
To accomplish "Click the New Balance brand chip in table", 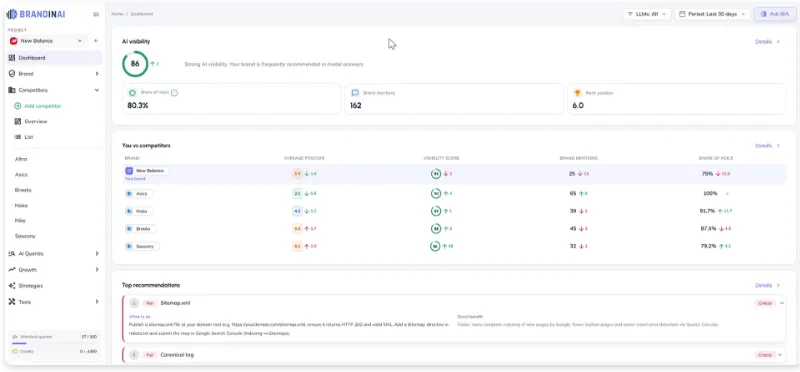I will 147,171.
